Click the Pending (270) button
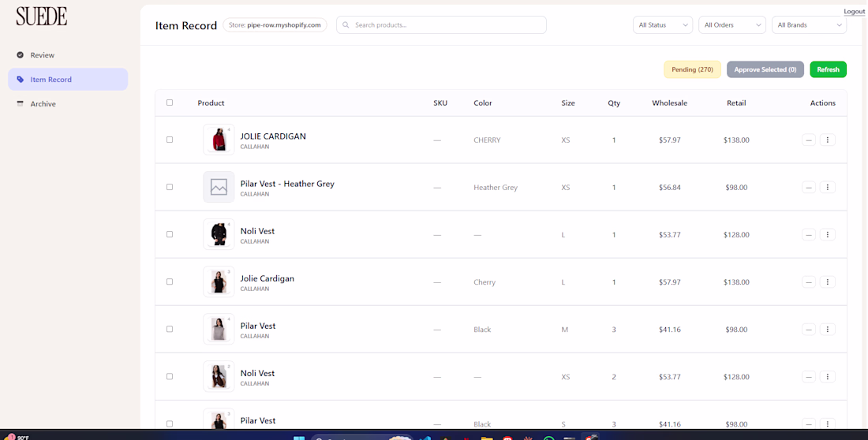 click(x=692, y=69)
